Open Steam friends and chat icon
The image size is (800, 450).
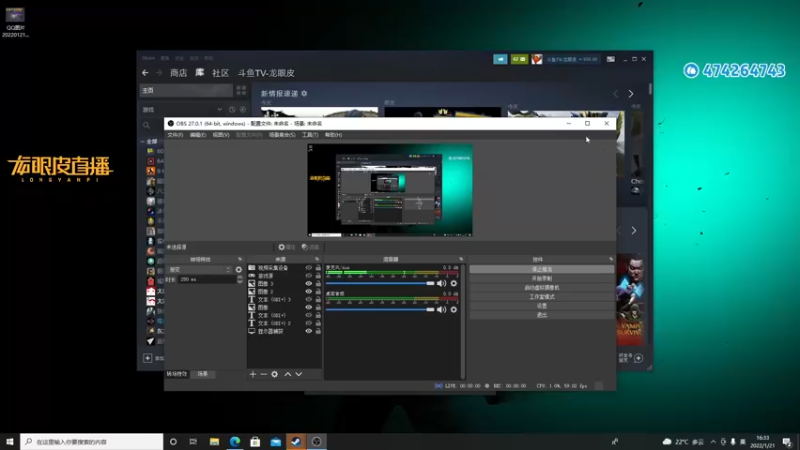coord(638,358)
